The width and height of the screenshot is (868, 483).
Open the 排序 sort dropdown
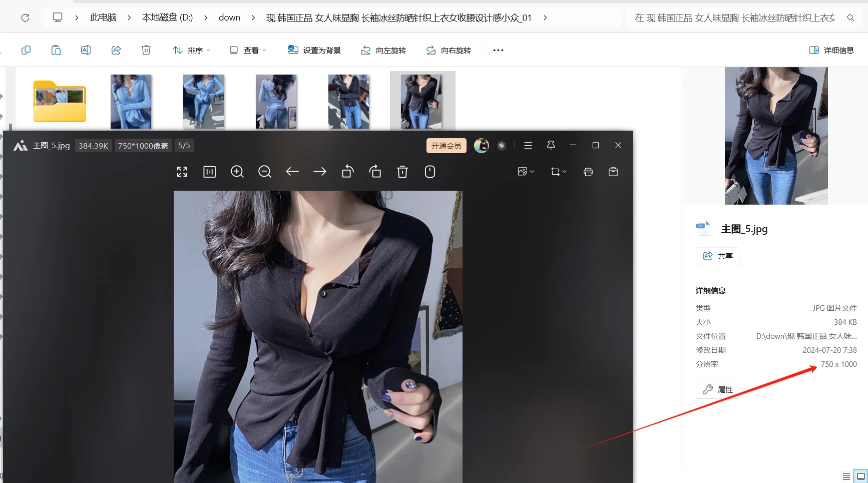click(191, 50)
